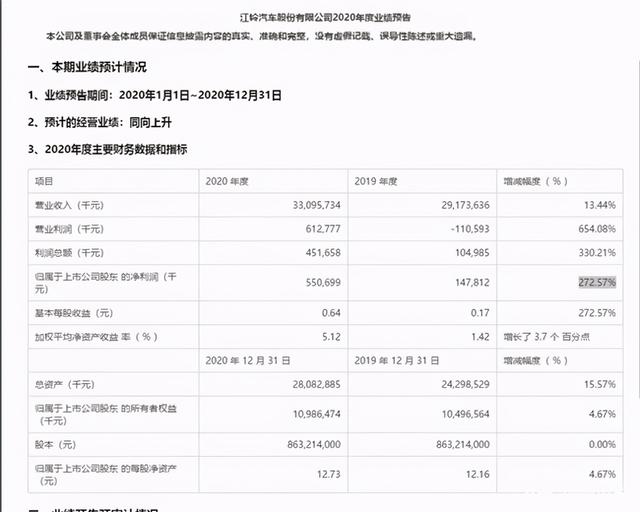Select the 总资产（千元） row label
This screenshot has width=640, height=512.
[64, 384]
